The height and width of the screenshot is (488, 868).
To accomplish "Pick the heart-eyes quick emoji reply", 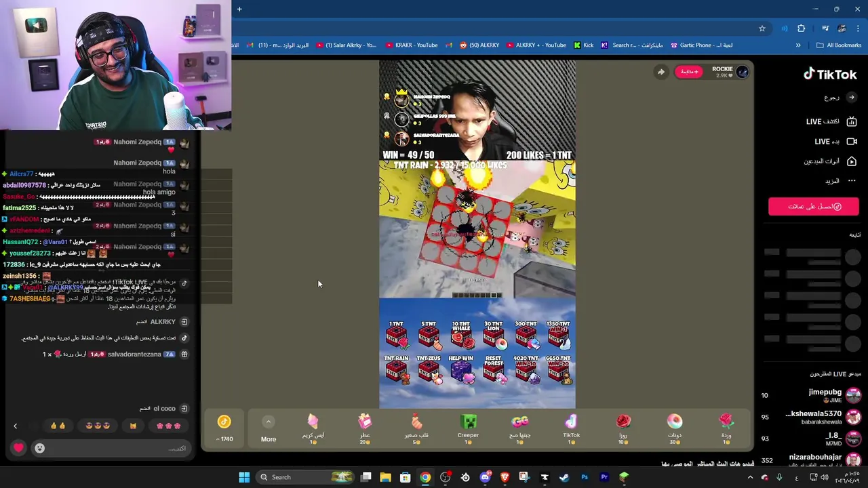I will [x=98, y=426].
